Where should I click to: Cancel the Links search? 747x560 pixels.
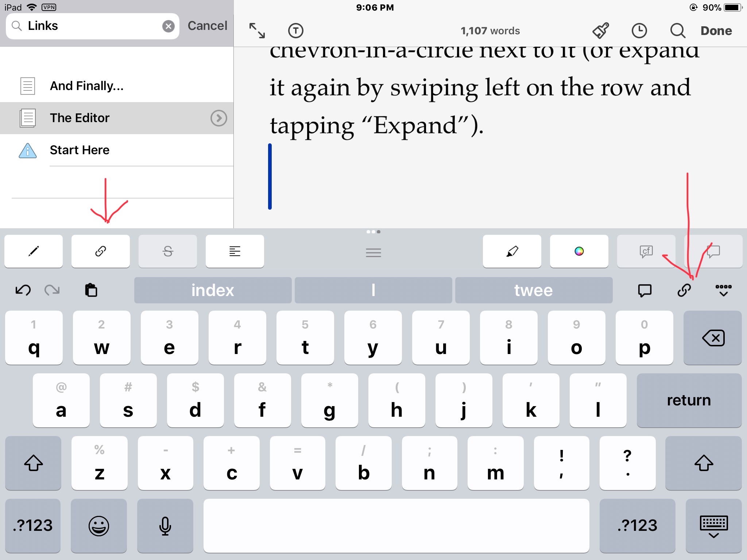pos(207,26)
